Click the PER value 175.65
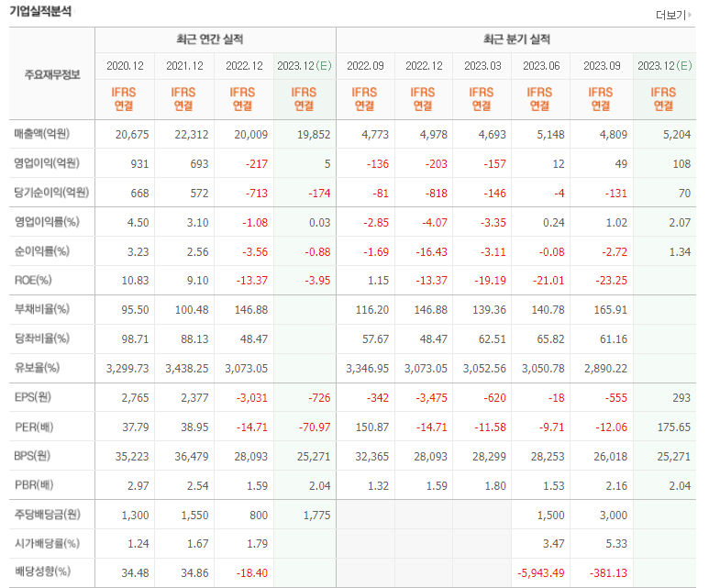This screenshot has height=588, width=709. point(674,427)
